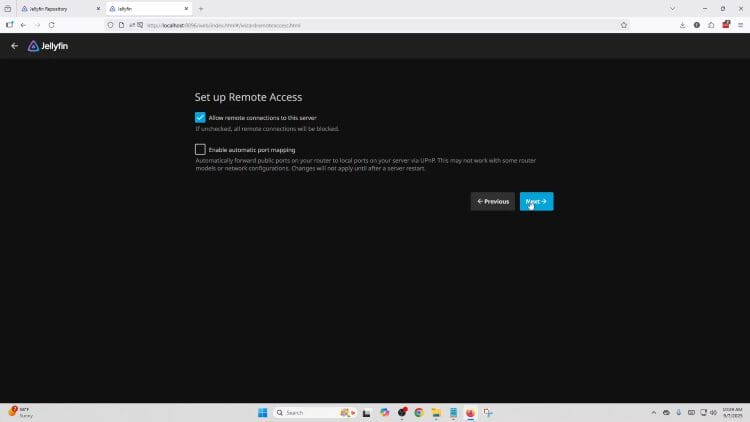750x422 pixels.
Task: Reload the page with browser refresh icon
Action: [x=52, y=25]
